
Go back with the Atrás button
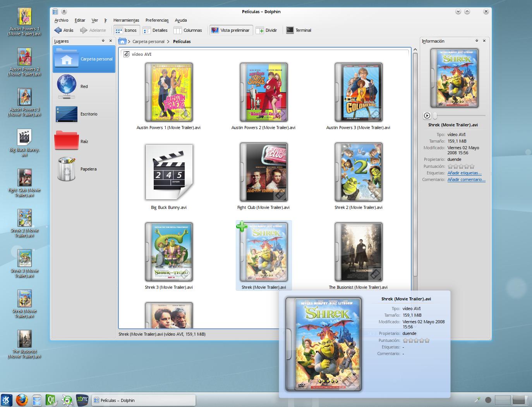coord(64,30)
